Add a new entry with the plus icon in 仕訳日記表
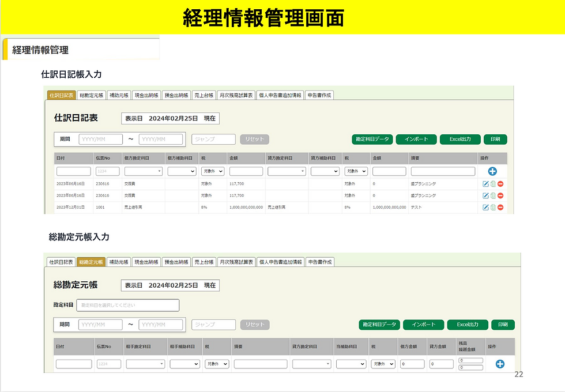Viewport: 565px width, 392px height. pyautogui.click(x=492, y=171)
